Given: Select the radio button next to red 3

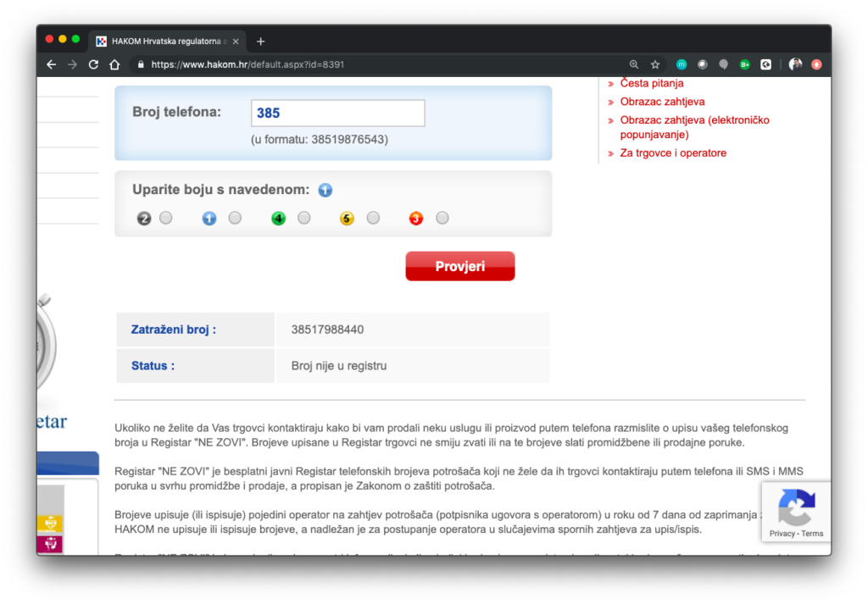Looking at the screenshot, I should tap(442, 218).
